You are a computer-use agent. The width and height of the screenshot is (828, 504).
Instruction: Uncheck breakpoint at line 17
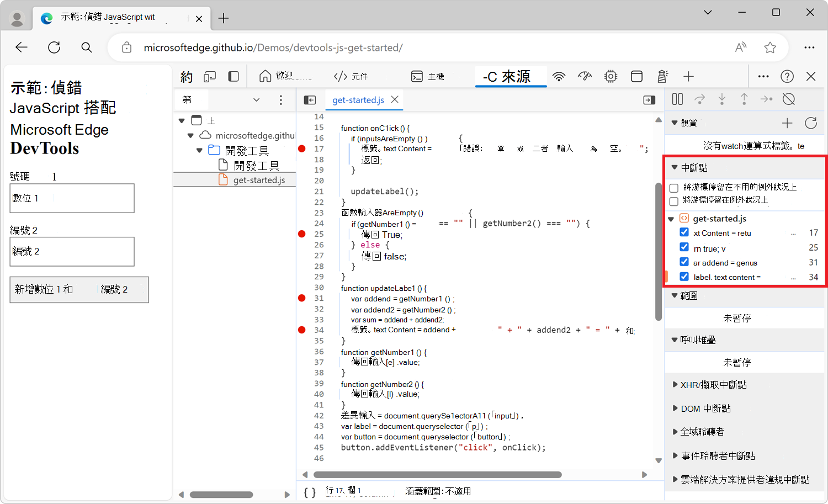(684, 232)
